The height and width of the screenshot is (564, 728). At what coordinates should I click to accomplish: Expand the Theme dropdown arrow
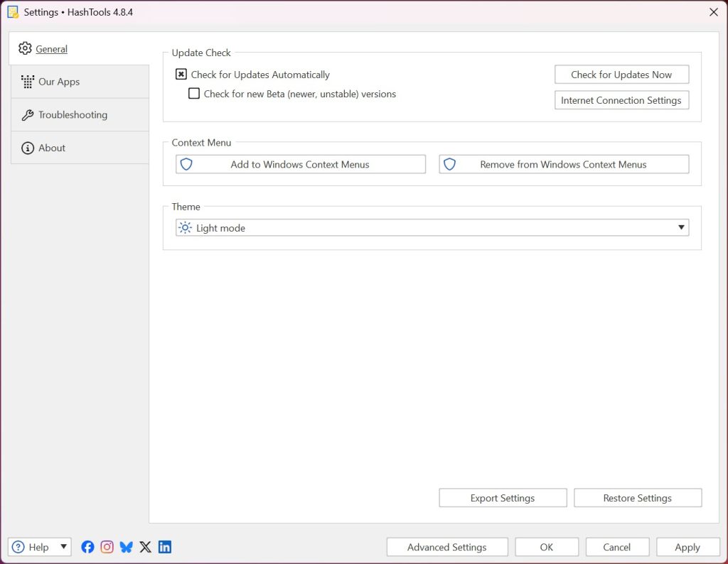[x=681, y=228]
